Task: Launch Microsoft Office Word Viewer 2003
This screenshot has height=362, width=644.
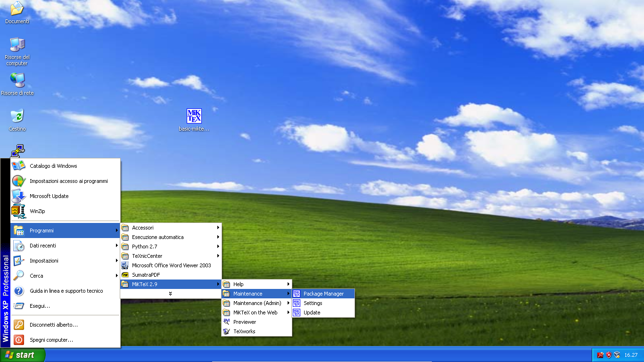Action: coord(171,265)
